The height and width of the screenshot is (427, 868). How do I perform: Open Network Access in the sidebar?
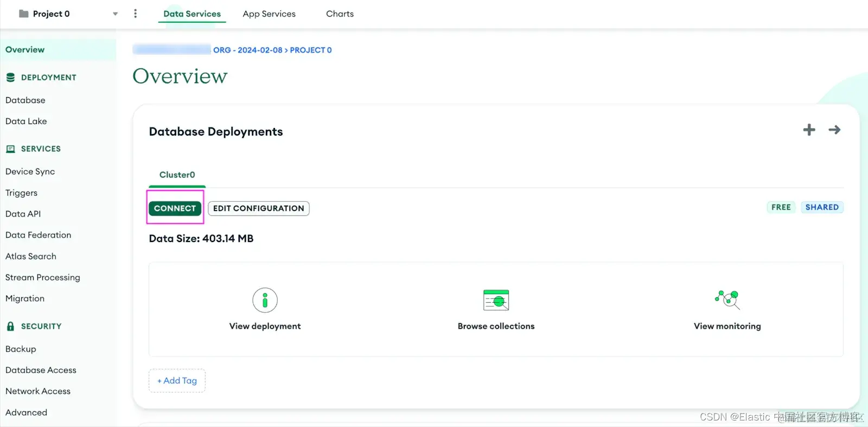point(38,391)
